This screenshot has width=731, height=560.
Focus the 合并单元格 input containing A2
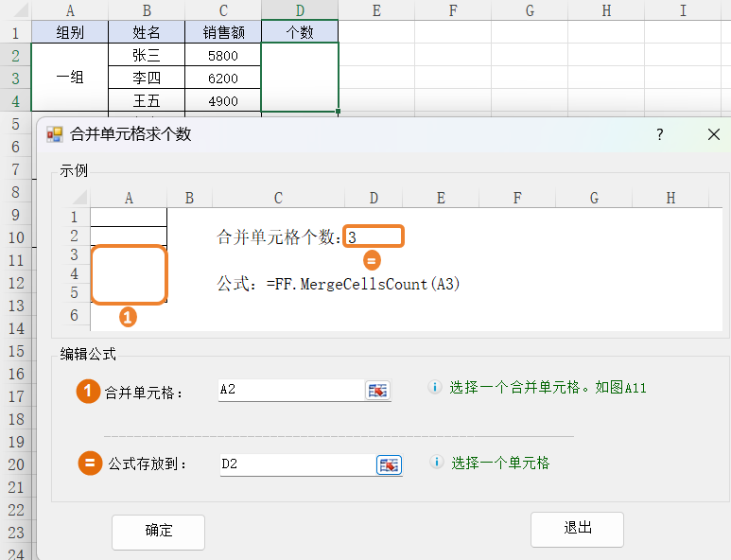coord(289,389)
